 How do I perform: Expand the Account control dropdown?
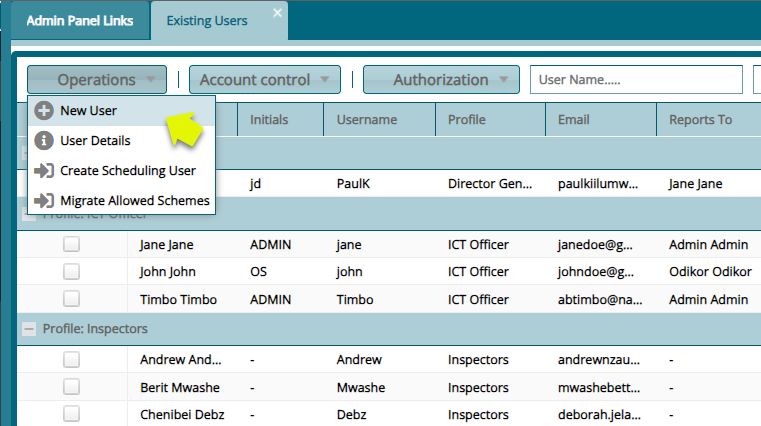(265, 80)
